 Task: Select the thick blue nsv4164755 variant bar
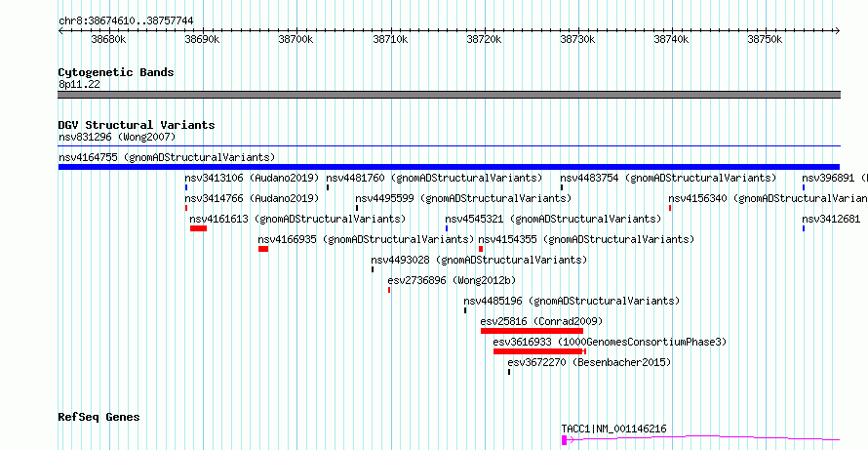tap(449, 167)
